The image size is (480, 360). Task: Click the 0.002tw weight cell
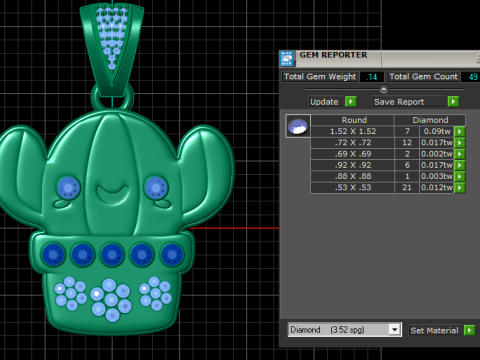click(x=436, y=154)
